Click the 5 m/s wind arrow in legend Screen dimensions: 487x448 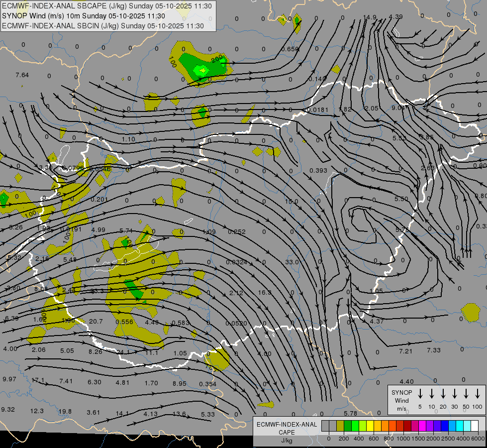tap(420, 394)
